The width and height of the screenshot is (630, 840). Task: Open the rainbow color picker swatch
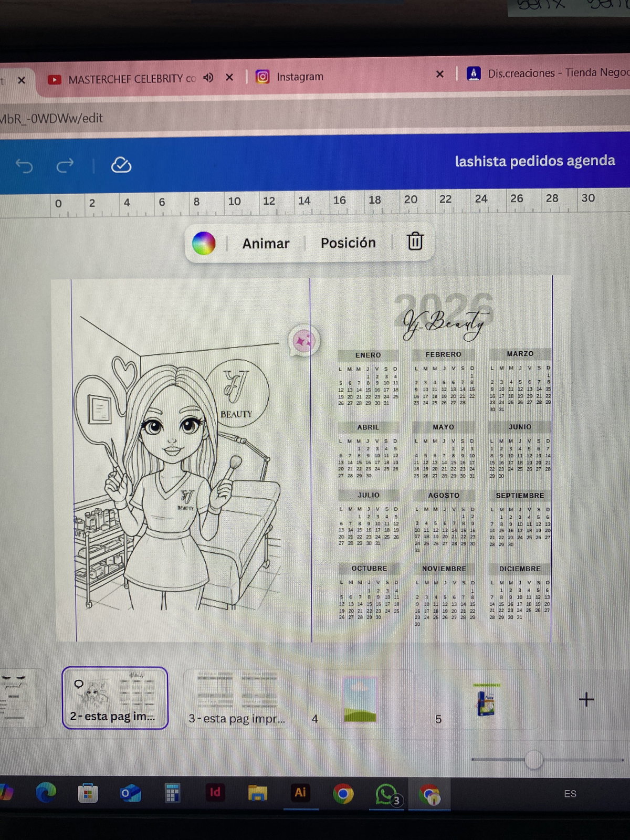pyautogui.click(x=204, y=244)
